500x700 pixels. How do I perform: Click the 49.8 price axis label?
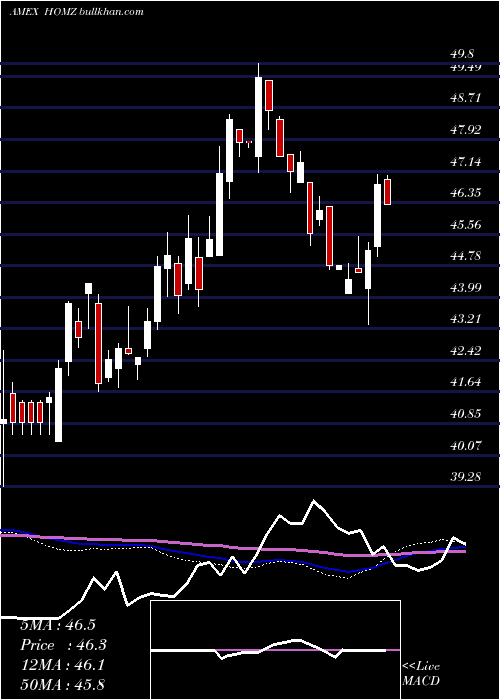point(462,54)
